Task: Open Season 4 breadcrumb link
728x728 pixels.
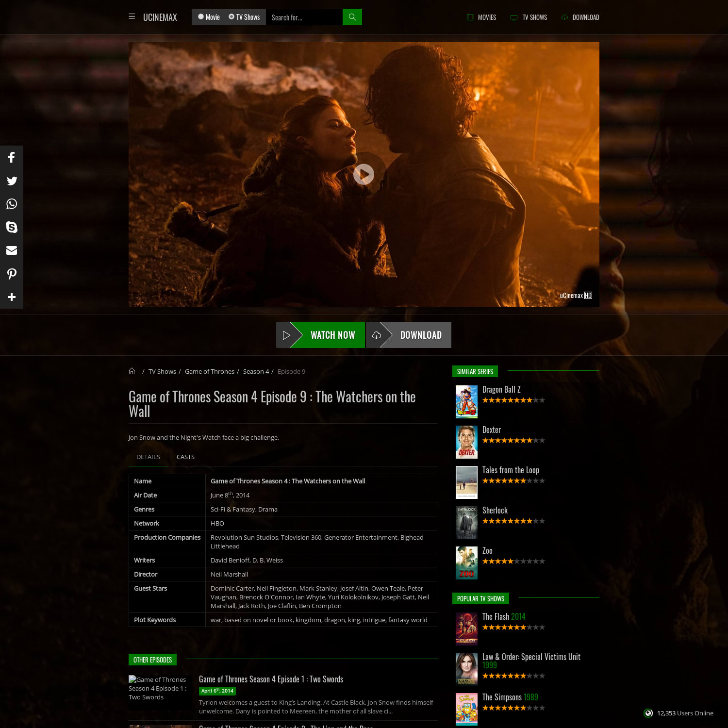Action: (x=256, y=371)
